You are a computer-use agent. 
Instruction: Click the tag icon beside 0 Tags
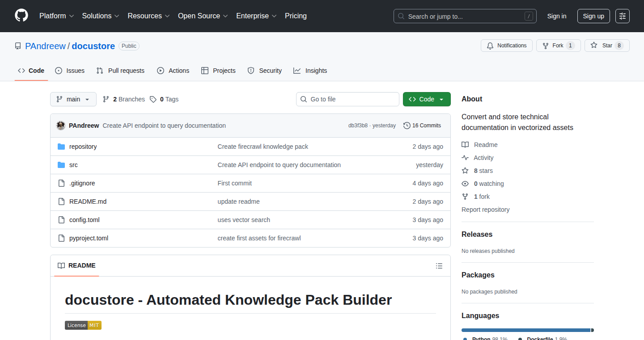coord(153,99)
